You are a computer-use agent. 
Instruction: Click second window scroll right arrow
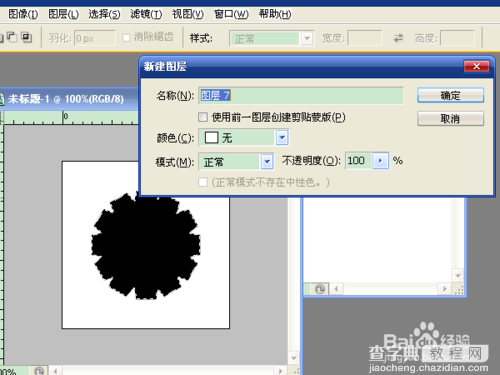[445, 289]
